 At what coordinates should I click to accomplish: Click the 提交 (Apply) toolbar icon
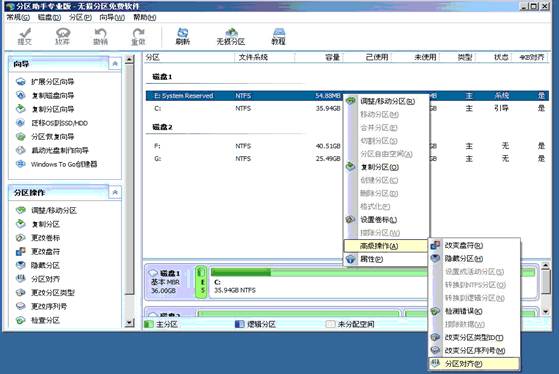point(25,36)
